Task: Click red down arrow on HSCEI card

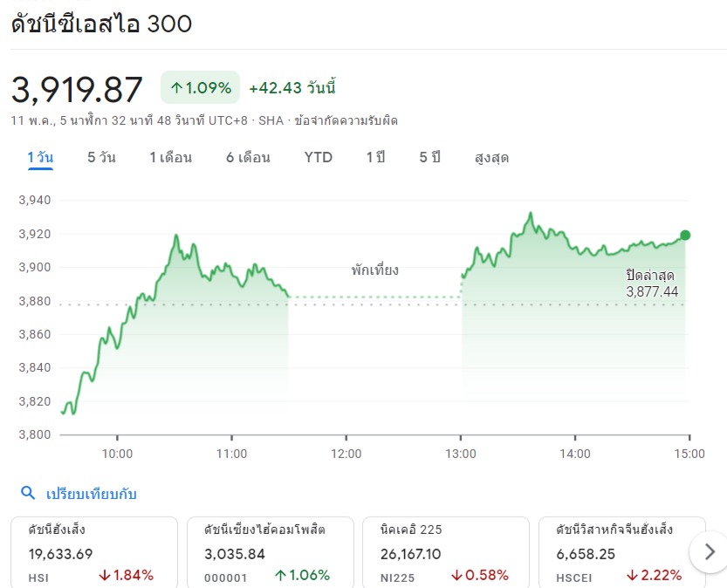Action: 631,575
